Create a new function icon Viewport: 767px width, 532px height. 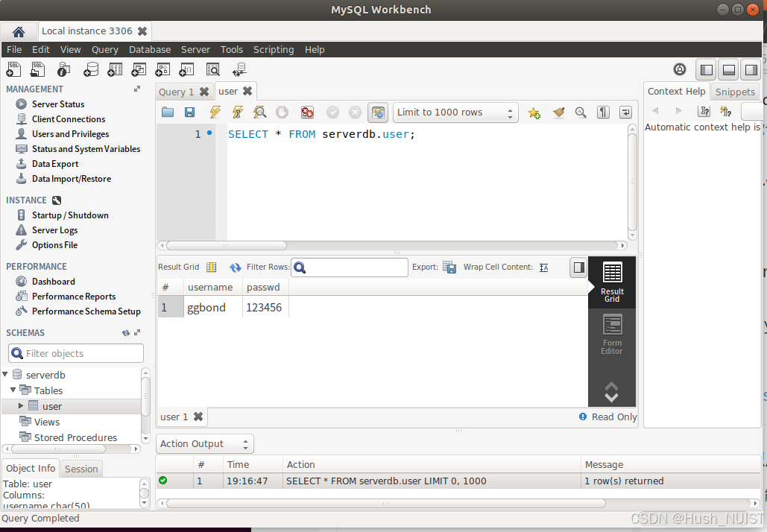pos(186,70)
